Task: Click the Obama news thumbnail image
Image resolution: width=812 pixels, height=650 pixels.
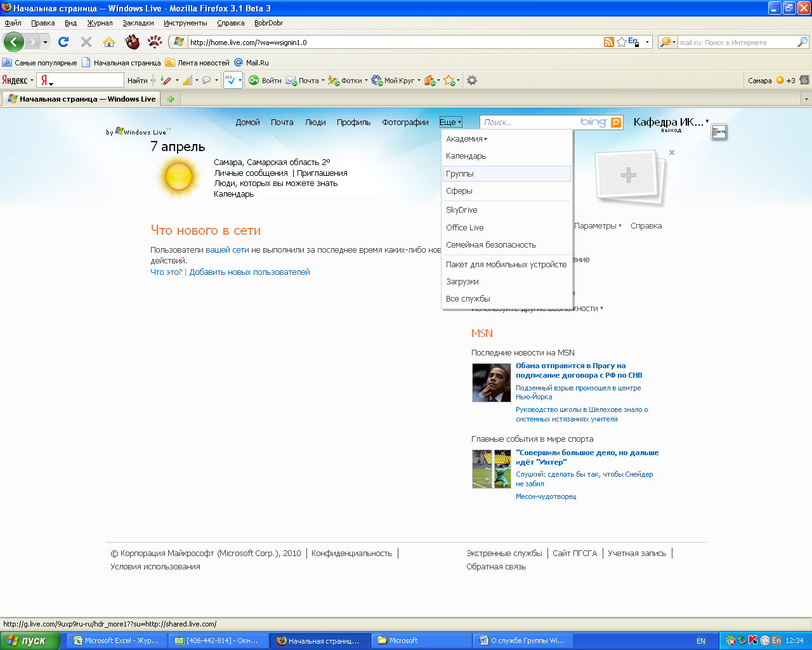Action: [x=491, y=383]
